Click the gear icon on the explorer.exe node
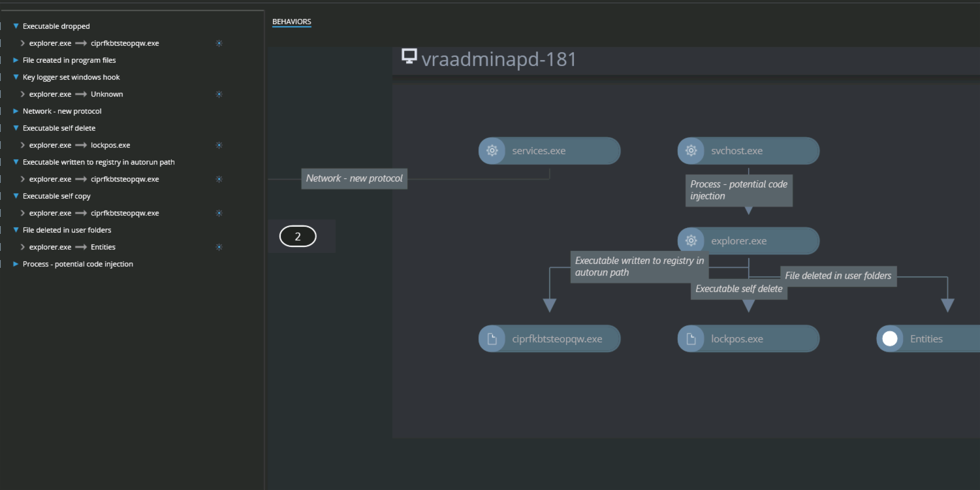 pyautogui.click(x=690, y=240)
